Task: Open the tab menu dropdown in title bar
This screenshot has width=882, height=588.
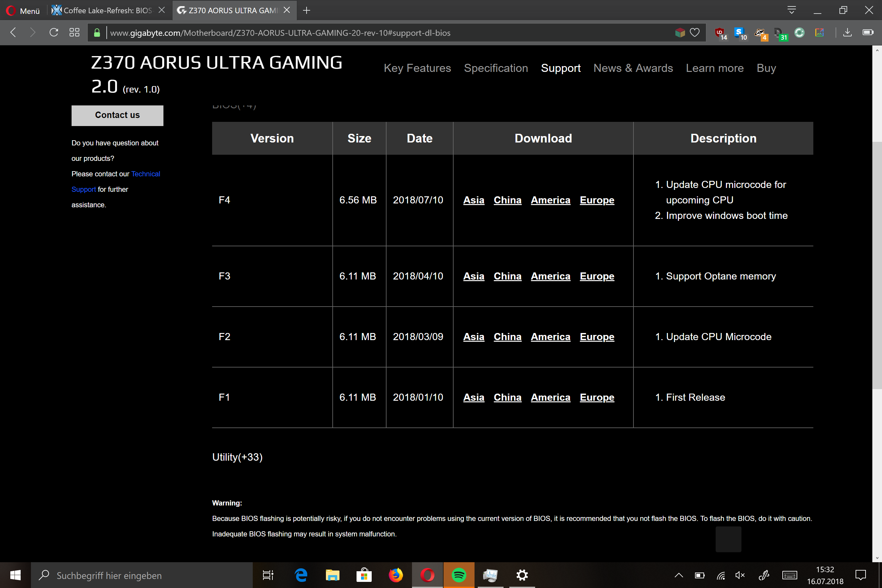Action: pos(792,10)
